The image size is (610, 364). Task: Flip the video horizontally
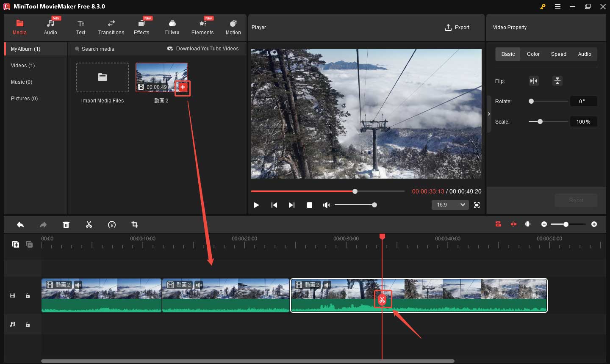tap(534, 81)
